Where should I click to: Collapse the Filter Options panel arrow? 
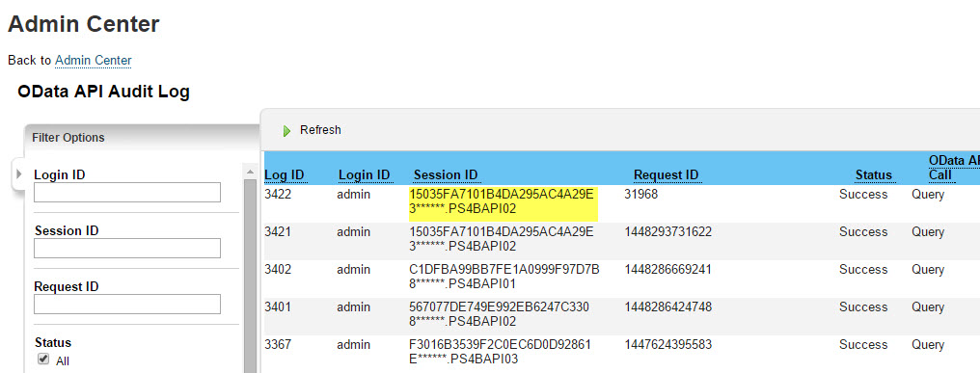tap(18, 173)
